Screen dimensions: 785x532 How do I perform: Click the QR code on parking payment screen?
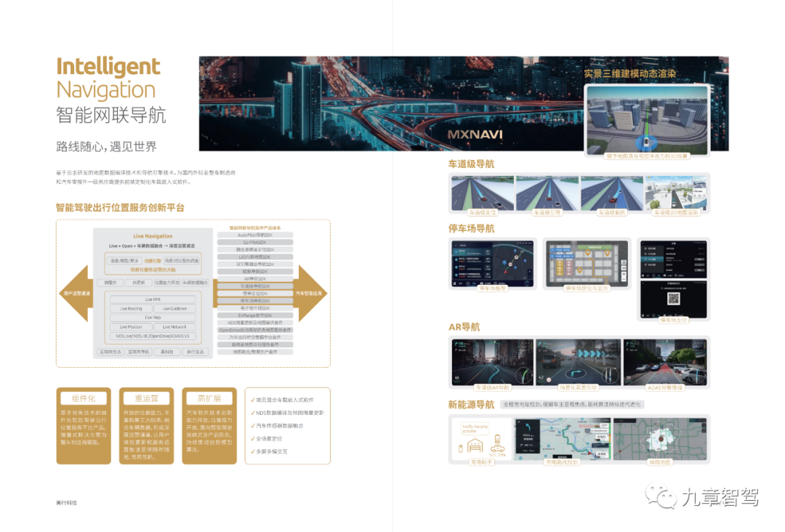673,299
